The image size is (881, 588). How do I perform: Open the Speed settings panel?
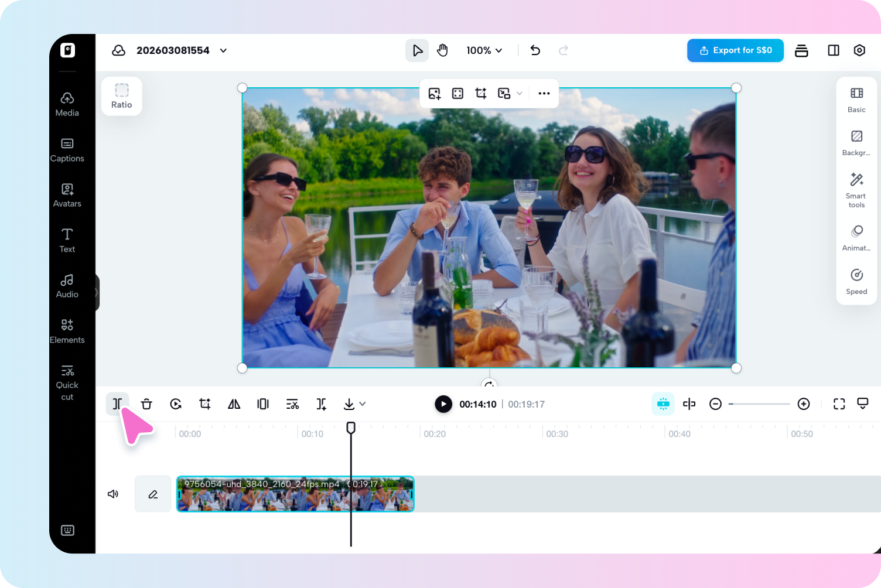click(856, 282)
